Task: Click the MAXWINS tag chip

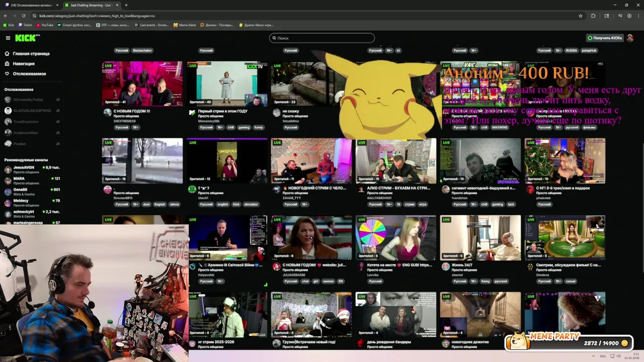Action: click(500, 127)
